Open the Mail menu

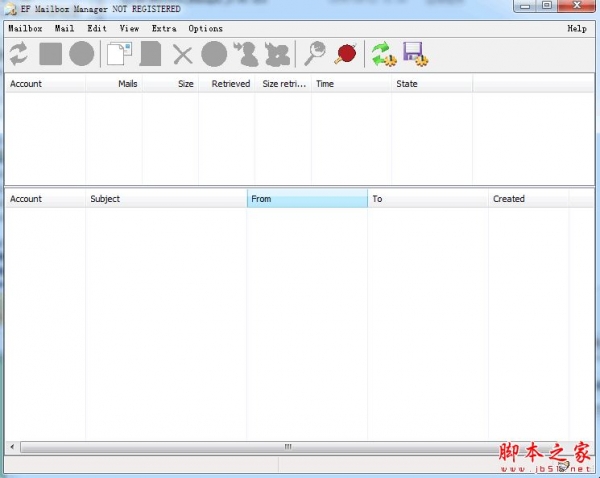click(65, 29)
